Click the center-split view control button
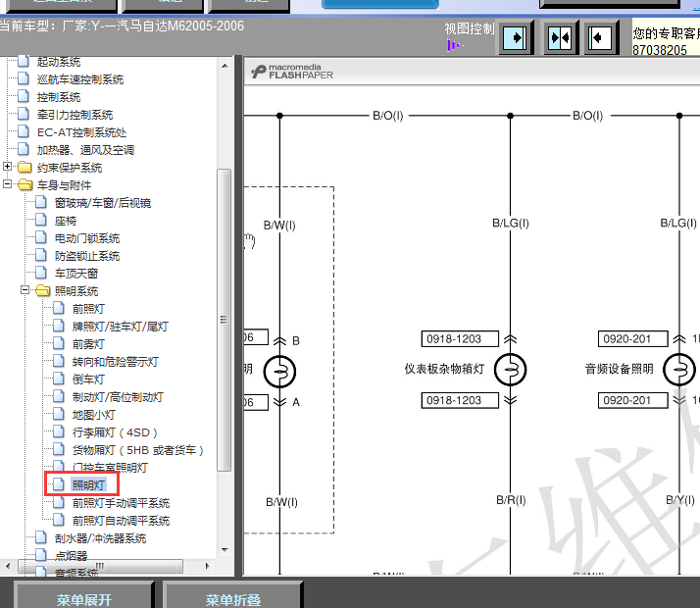Screen dimensions: 700x608 [560, 38]
